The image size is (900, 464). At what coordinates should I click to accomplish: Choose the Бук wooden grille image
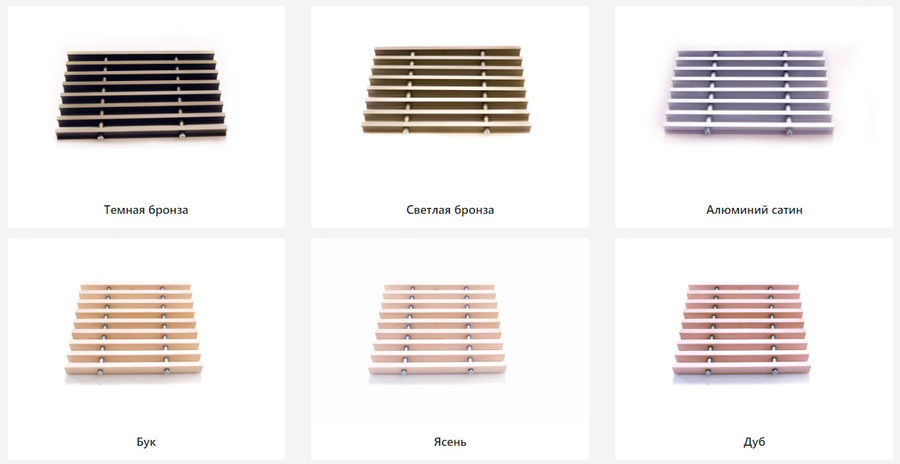pyautogui.click(x=134, y=330)
